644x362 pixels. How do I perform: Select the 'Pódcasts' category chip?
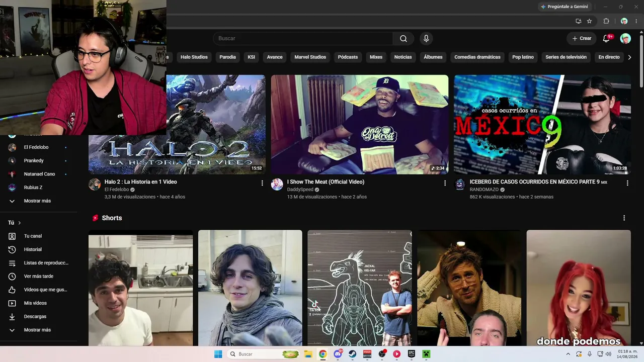(348, 57)
